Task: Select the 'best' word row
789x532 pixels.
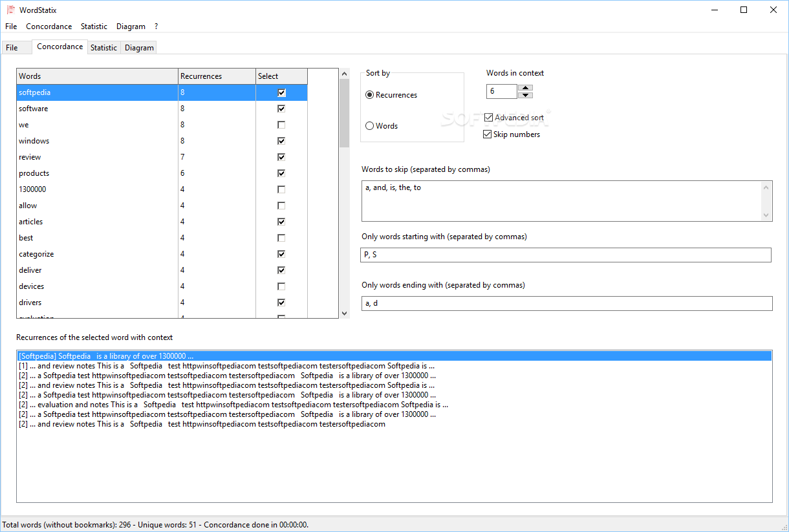Action: point(162,238)
